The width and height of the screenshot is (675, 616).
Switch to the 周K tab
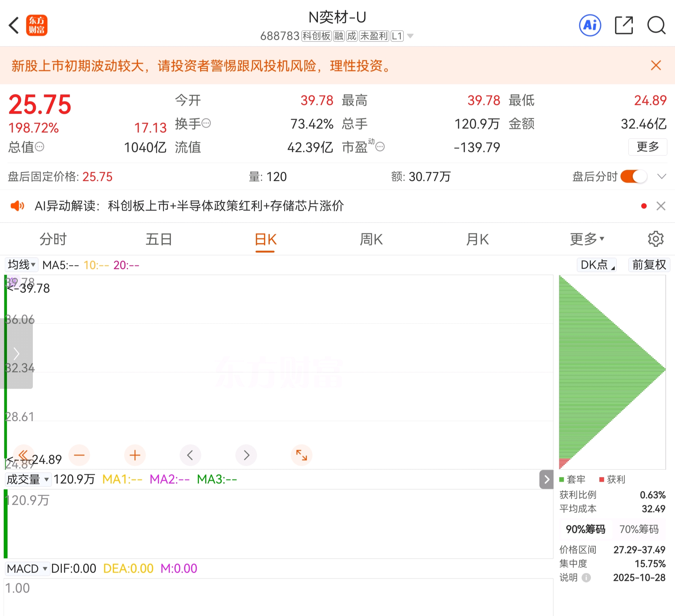coord(371,239)
